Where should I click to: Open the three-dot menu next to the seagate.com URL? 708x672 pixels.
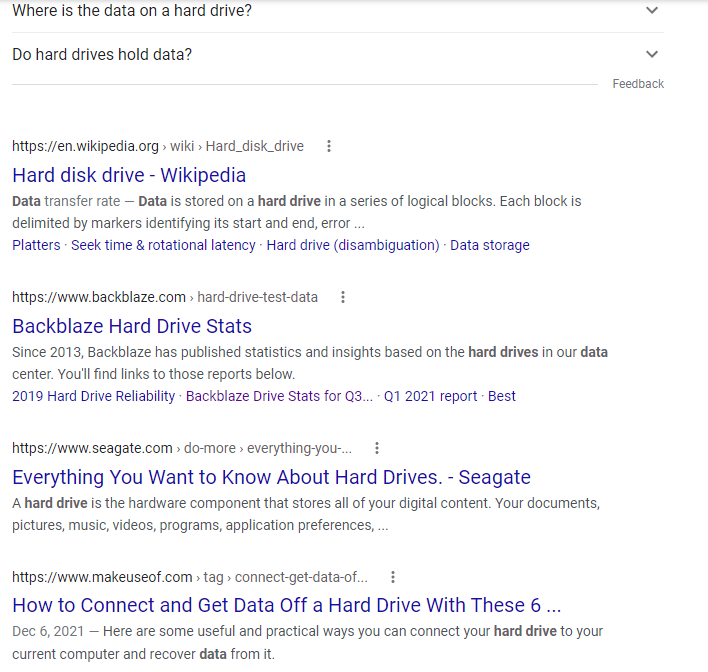[x=377, y=448]
